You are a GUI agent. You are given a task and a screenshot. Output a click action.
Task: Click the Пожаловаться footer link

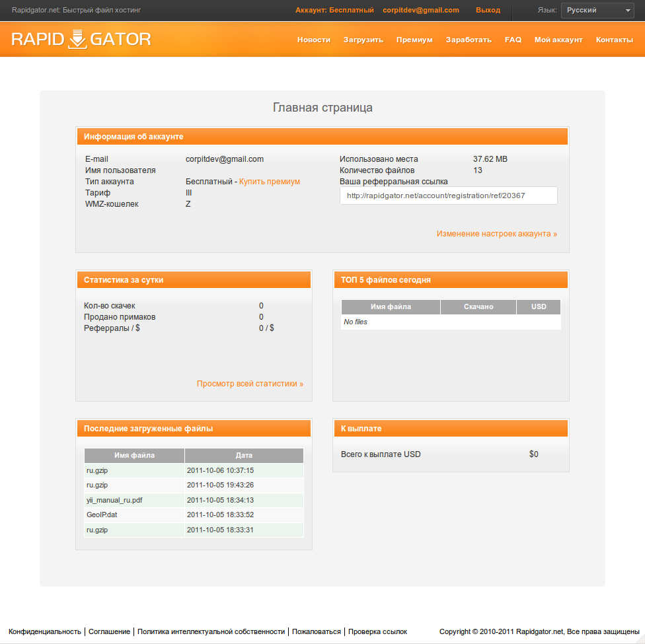[x=317, y=631]
